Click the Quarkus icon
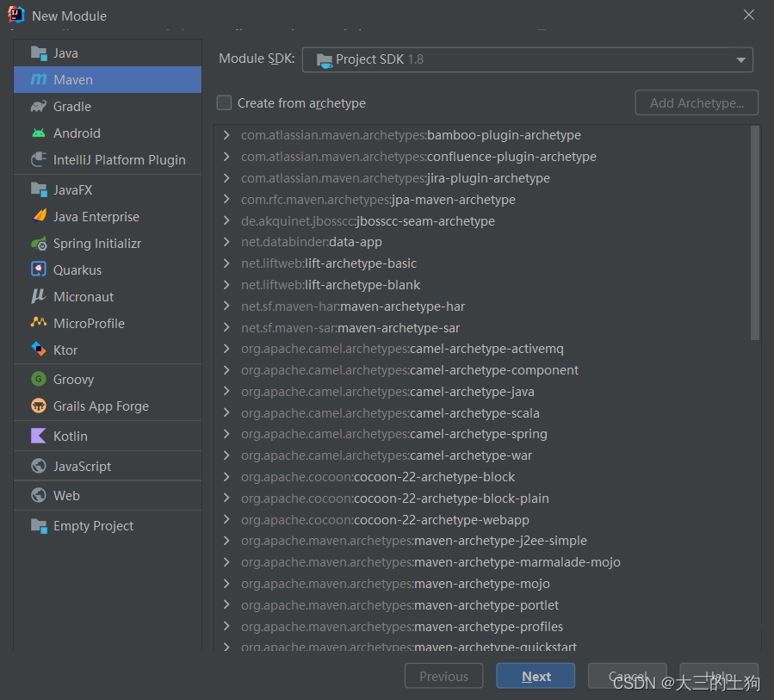 (39, 269)
